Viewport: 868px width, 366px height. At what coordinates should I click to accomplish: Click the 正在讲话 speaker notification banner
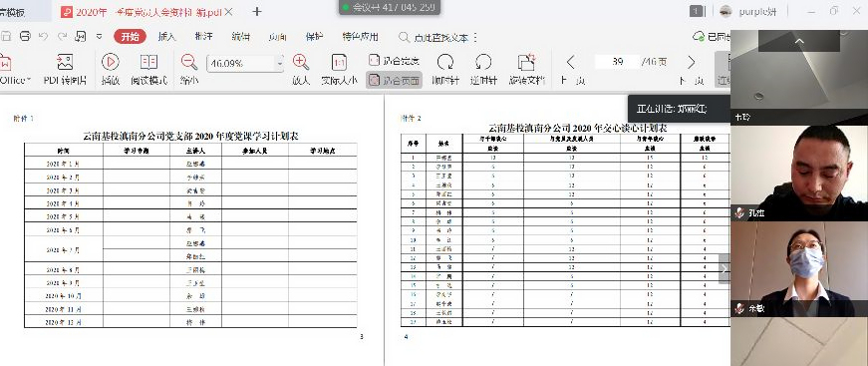tap(680, 109)
